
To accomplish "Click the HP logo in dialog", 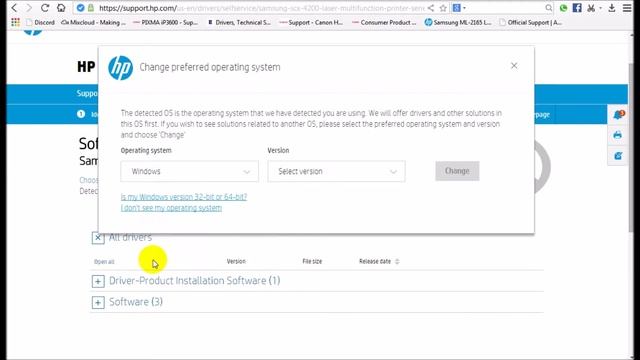I will coord(120,67).
